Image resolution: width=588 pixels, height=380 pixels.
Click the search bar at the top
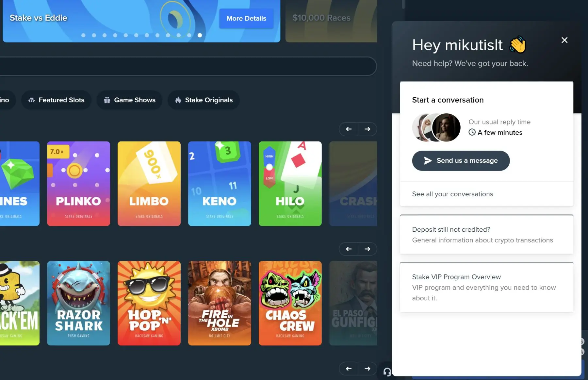point(188,66)
